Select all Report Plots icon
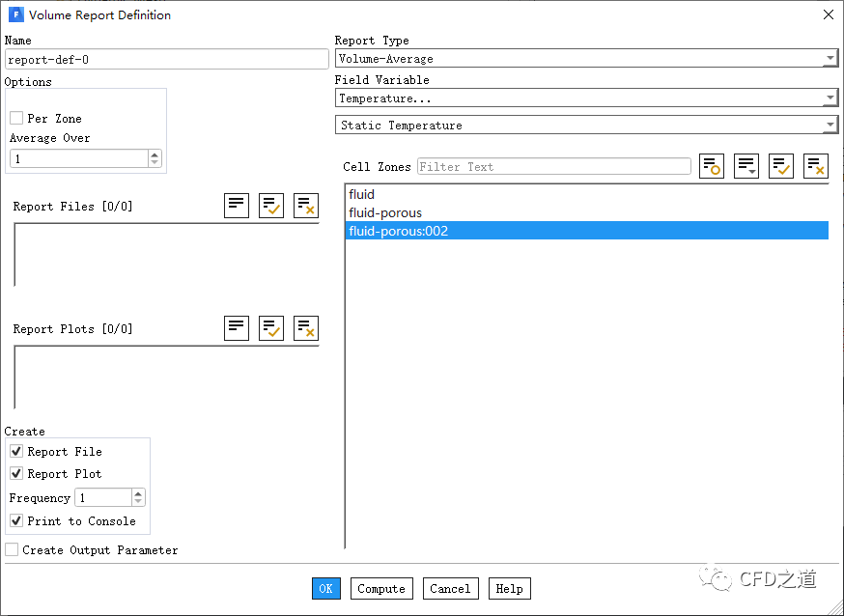The height and width of the screenshot is (616, 844). 271,327
